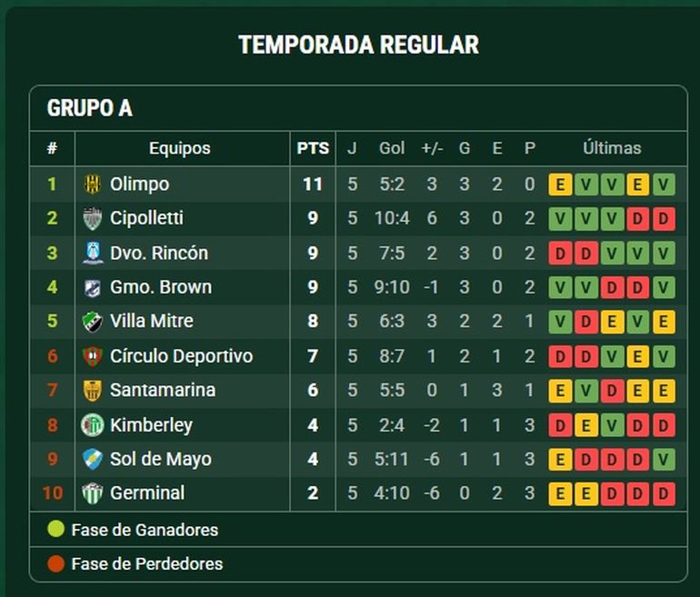Click the Santamarina team crest icon

(93, 391)
